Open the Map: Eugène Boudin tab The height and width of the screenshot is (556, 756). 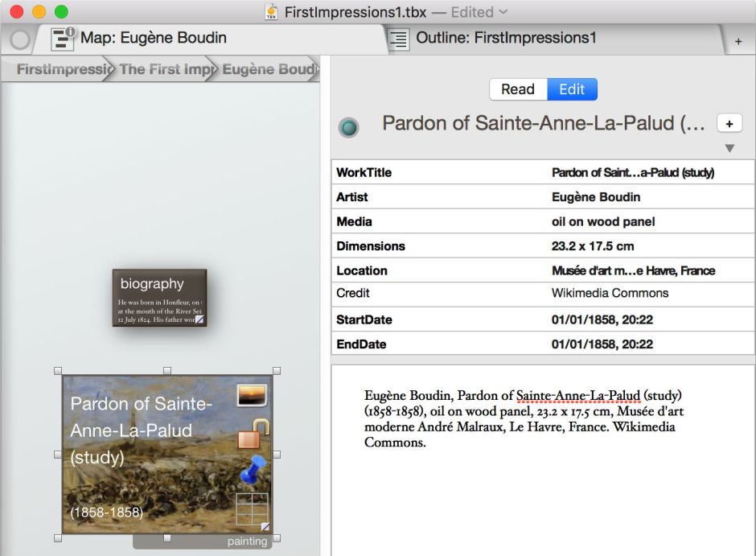pyautogui.click(x=153, y=38)
